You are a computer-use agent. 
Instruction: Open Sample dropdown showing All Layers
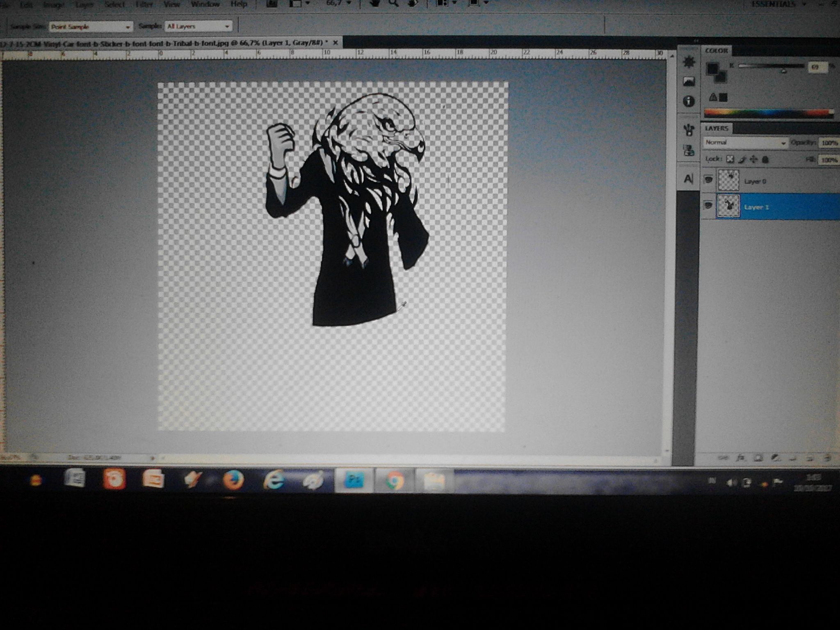[198, 26]
